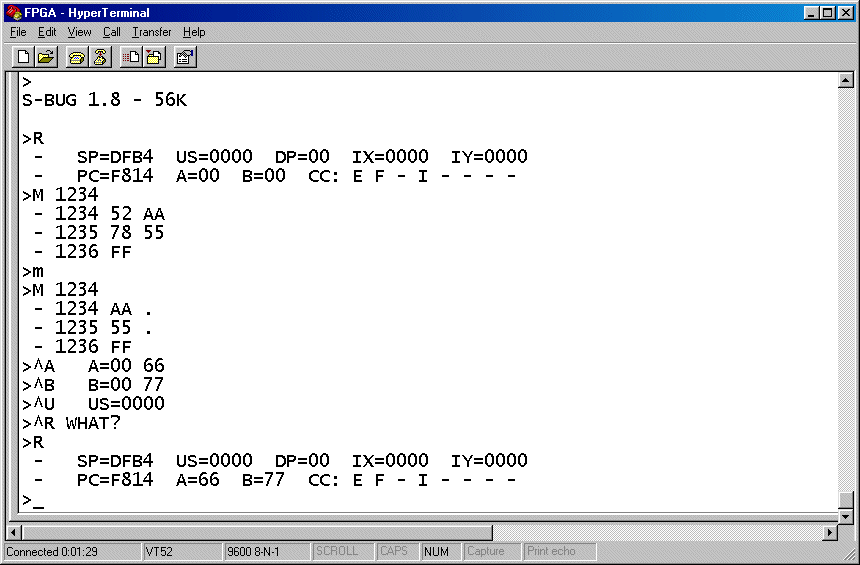Click the vertical scrollbar down arrow
The width and height of the screenshot is (860, 565).
coord(845,517)
